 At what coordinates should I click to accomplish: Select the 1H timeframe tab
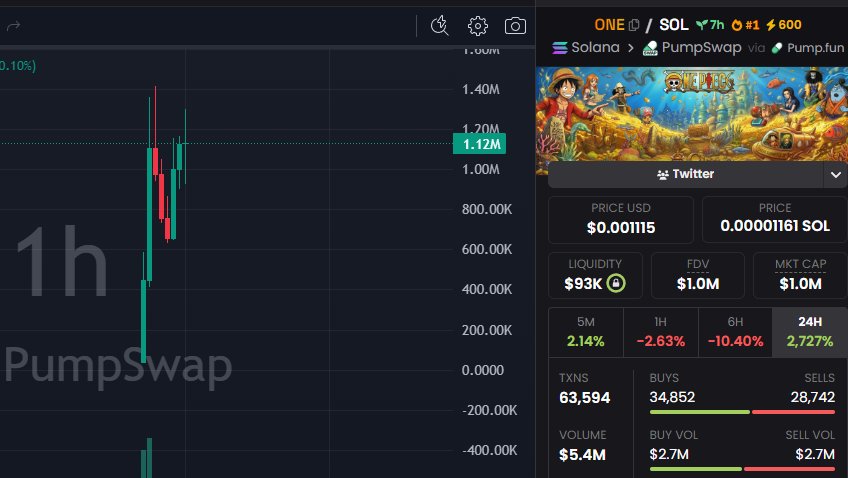pos(660,333)
